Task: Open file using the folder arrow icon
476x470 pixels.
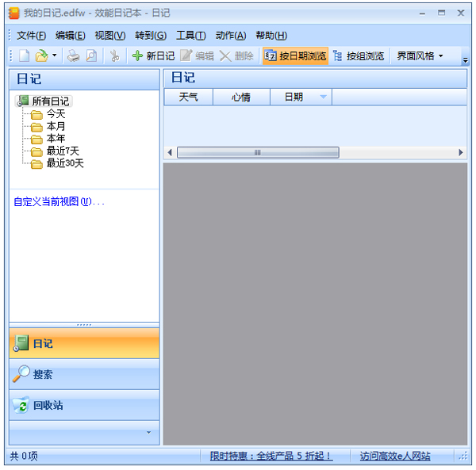Action: [x=41, y=56]
